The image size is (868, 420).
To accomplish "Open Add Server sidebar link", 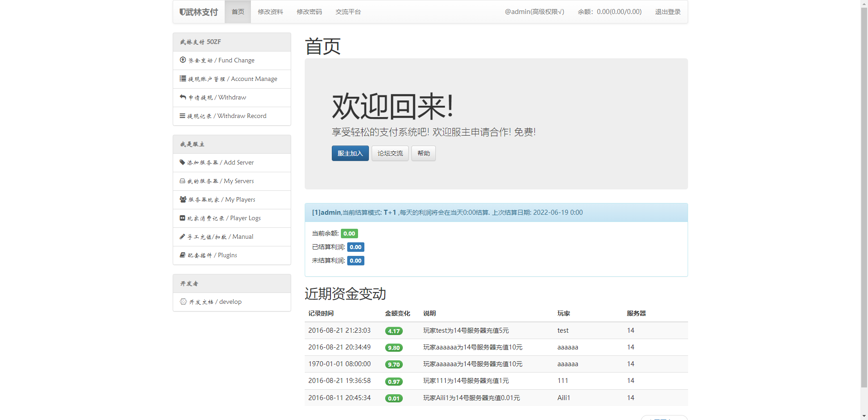I will point(232,162).
